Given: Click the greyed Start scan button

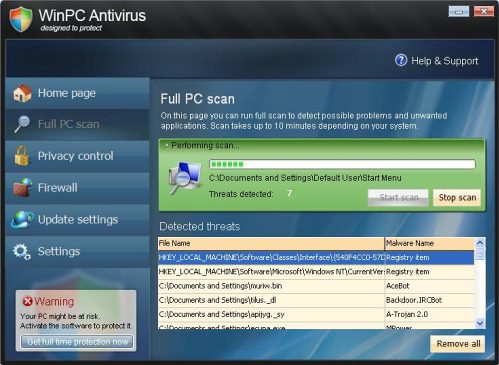Looking at the screenshot, I should (398, 198).
